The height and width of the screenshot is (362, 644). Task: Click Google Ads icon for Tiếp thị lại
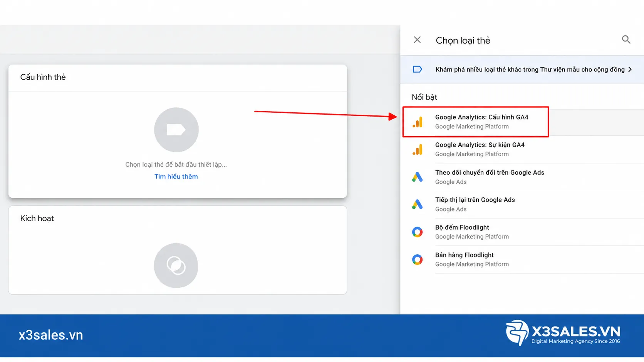418,204
